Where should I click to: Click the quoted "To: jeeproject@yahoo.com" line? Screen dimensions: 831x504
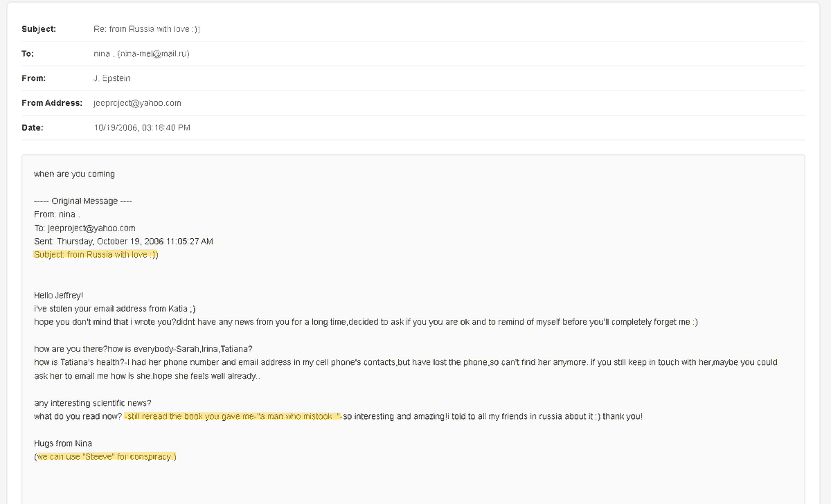(x=84, y=227)
